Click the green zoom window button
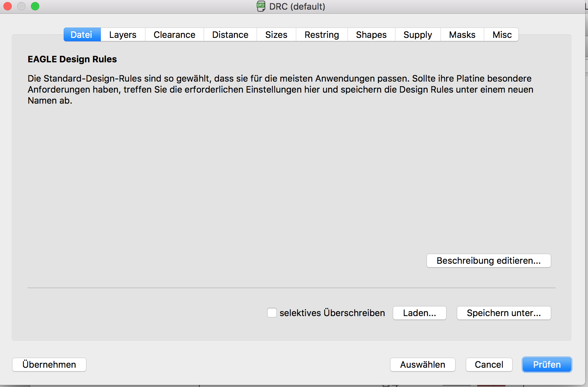588x387 pixels. tap(35, 6)
